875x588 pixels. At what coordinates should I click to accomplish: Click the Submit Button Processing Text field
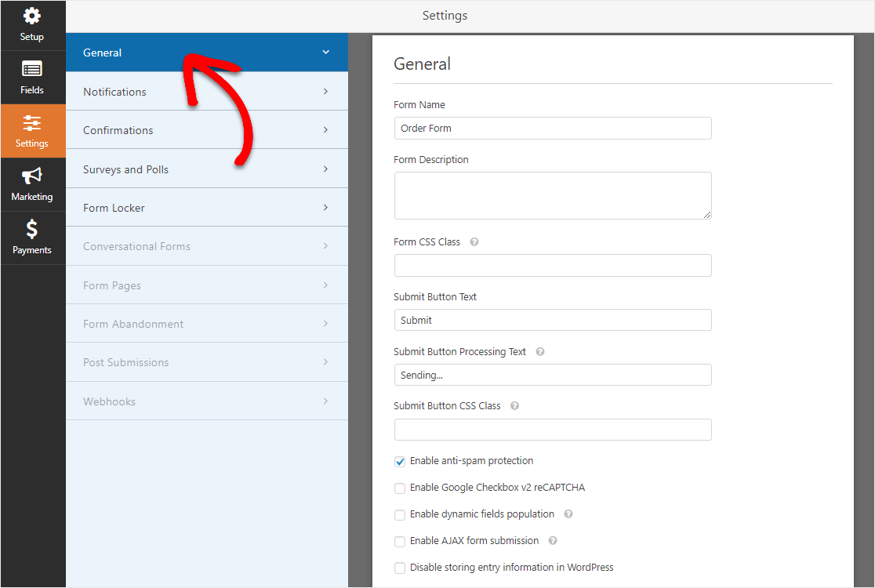click(x=553, y=375)
